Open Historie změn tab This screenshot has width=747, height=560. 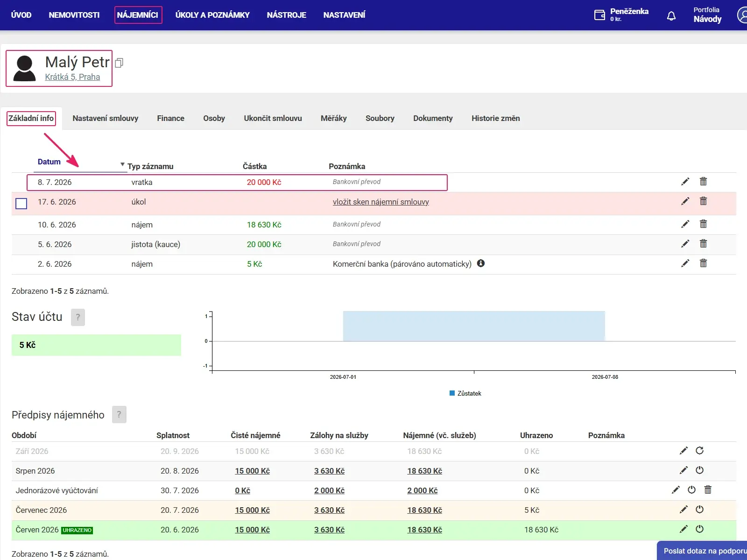(496, 118)
